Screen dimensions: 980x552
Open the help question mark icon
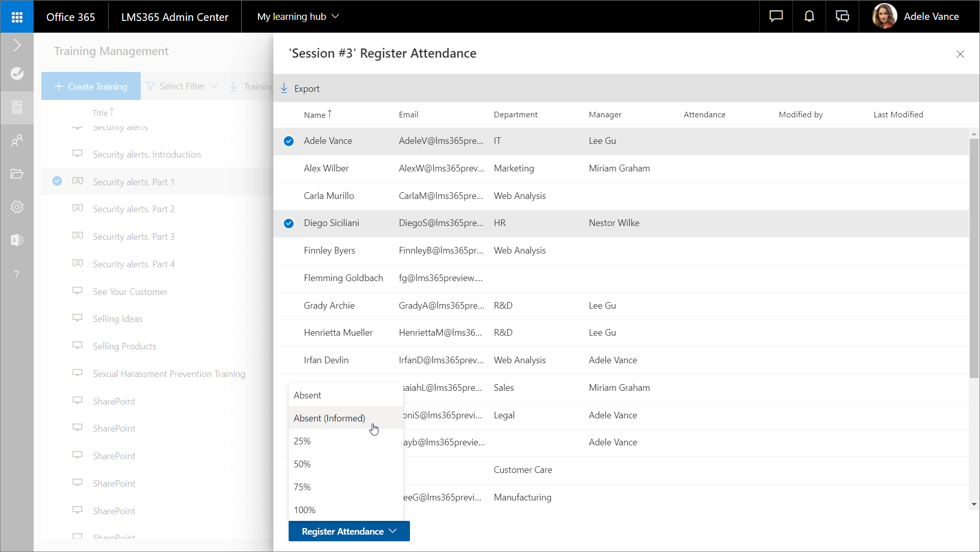pos(17,274)
